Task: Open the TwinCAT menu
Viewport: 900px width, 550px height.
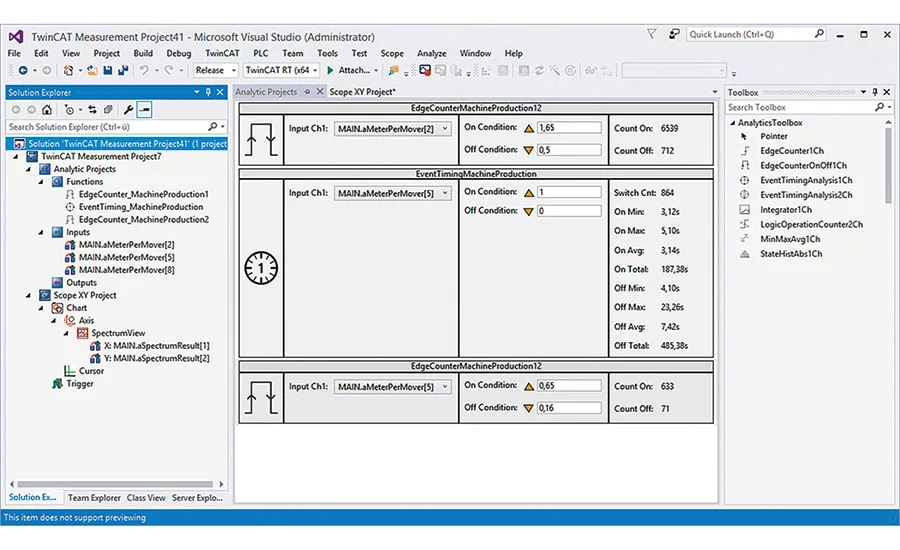Action: 222,53
